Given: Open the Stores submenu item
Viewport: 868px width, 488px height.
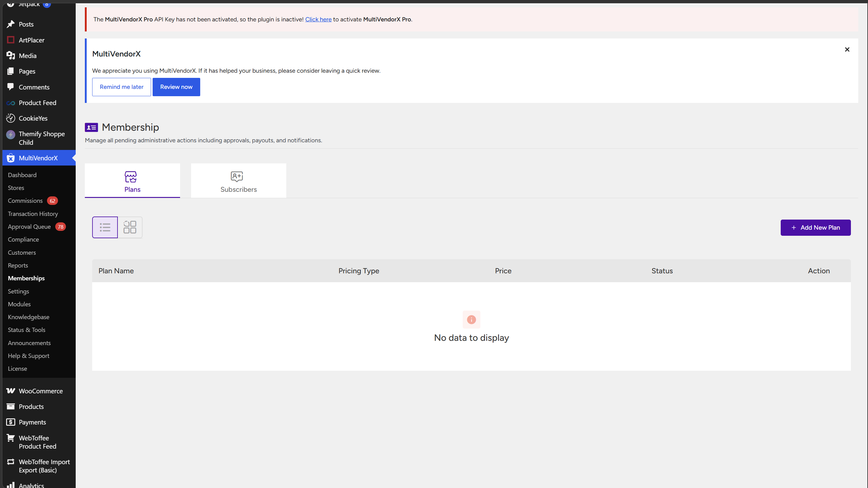Looking at the screenshot, I should pyautogui.click(x=16, y=188).
